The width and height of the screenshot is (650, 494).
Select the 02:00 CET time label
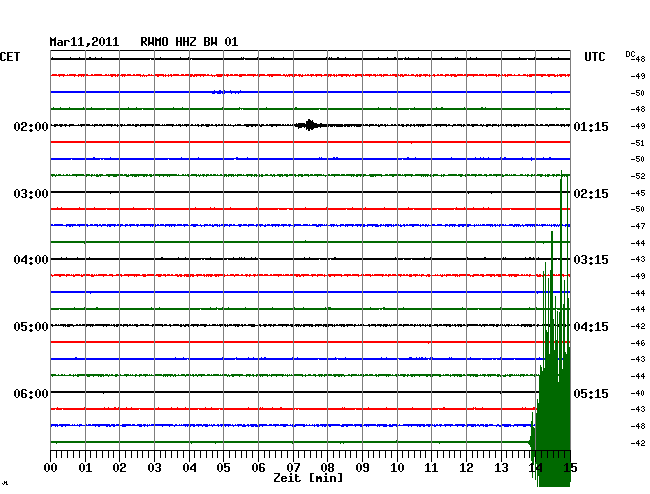[x=31, y=126]
